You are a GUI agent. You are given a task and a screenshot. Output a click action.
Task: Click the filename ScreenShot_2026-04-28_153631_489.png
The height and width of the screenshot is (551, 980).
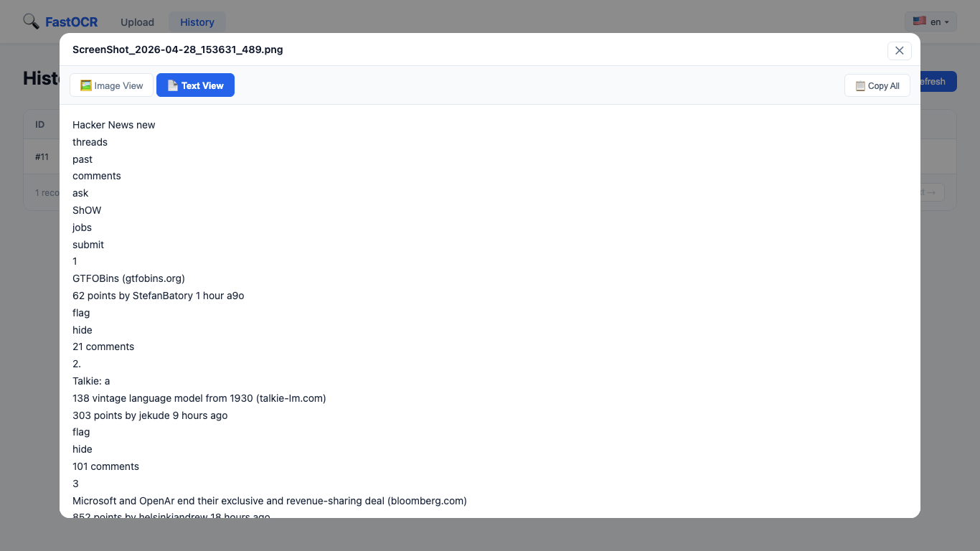point(178,50)
